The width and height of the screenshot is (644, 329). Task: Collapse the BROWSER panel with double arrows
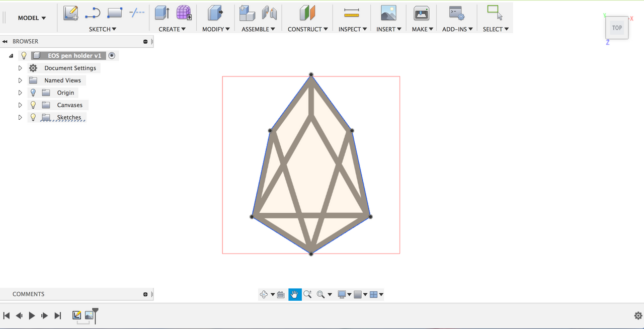click(x=5, y=41)
